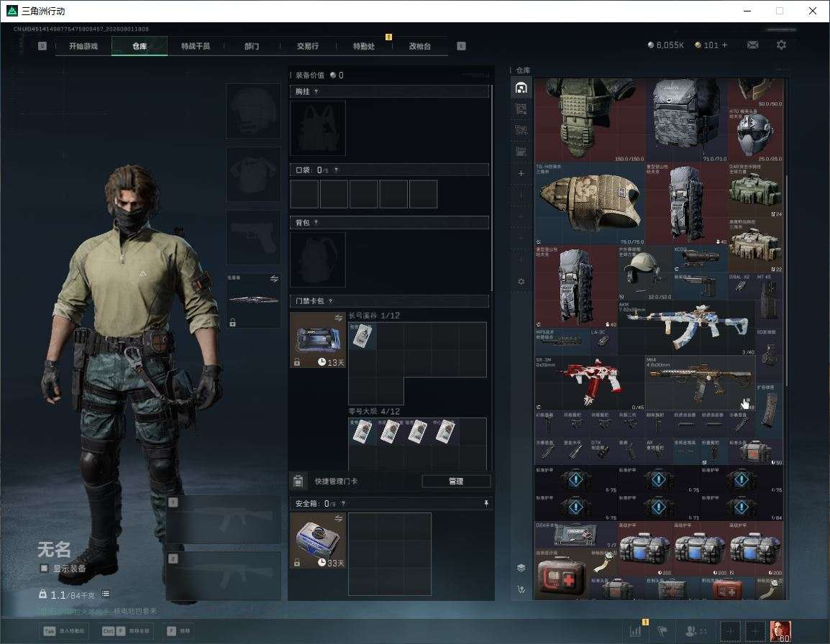Click the help icon beside 门禁卡包
The width and height of the screenshot is (830, 644).
click(330, 300)
